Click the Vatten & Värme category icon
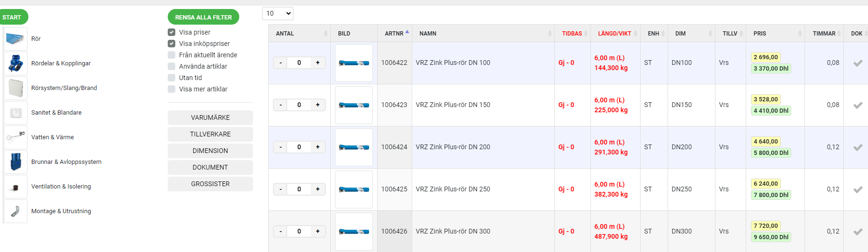868x252 pixels. 16,137
